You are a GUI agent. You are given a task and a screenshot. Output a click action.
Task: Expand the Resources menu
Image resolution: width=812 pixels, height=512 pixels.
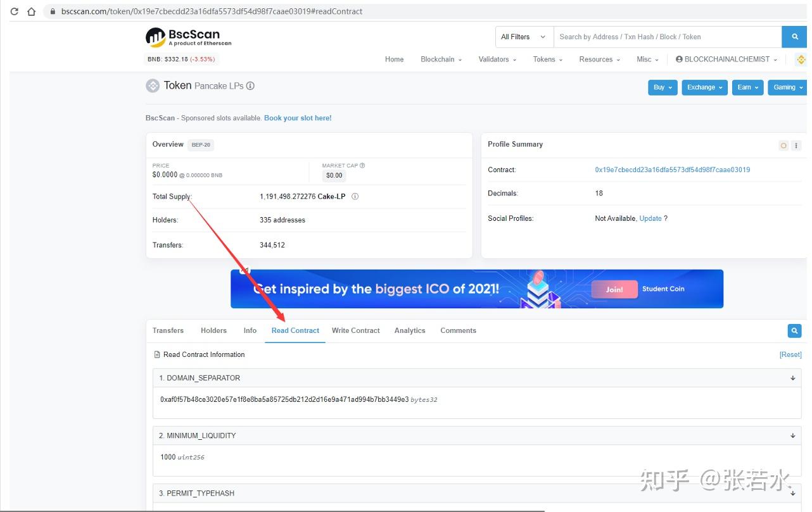tap(600, 59)
